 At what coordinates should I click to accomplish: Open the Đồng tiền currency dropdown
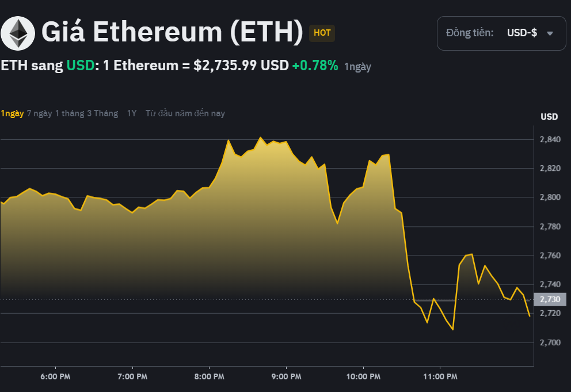coord(501,33)
